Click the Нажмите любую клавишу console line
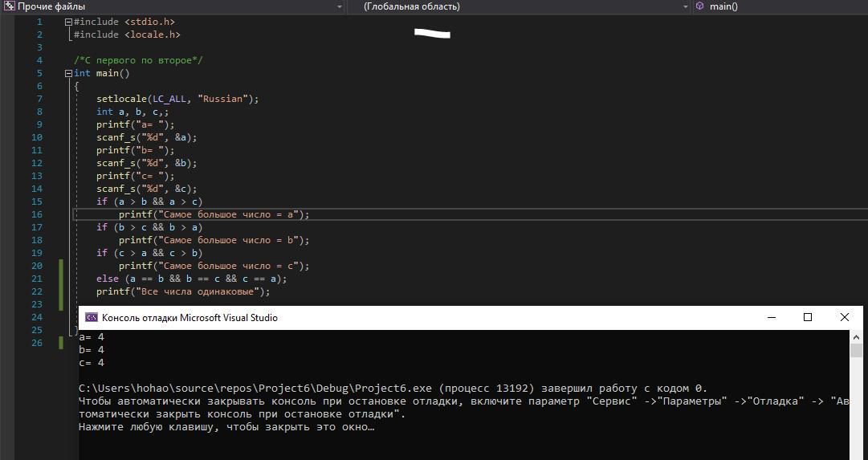 coord(227,427)
